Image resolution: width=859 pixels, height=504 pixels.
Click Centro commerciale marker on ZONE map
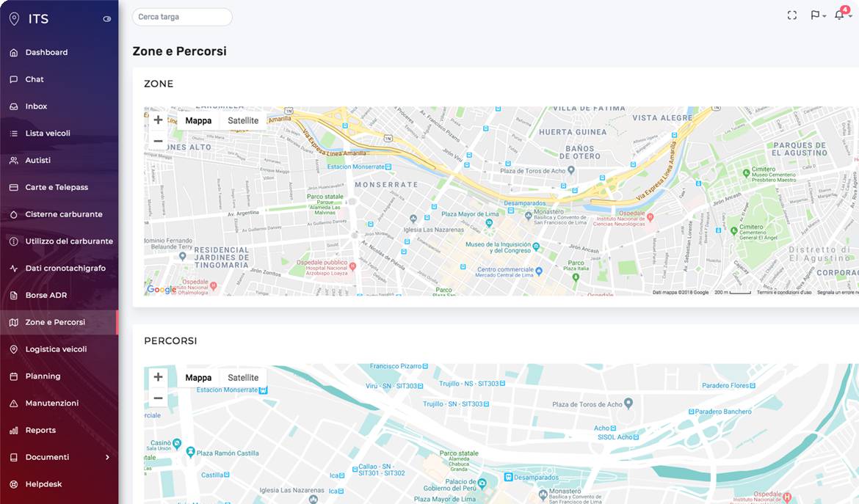click(539, 271)
